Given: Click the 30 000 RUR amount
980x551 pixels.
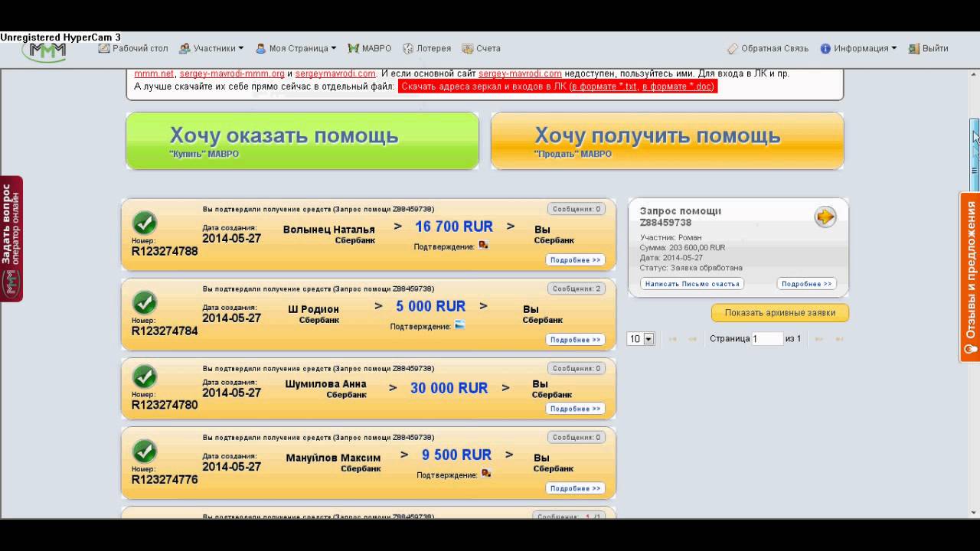Looking at the screenshot, I should pos(449,388).
